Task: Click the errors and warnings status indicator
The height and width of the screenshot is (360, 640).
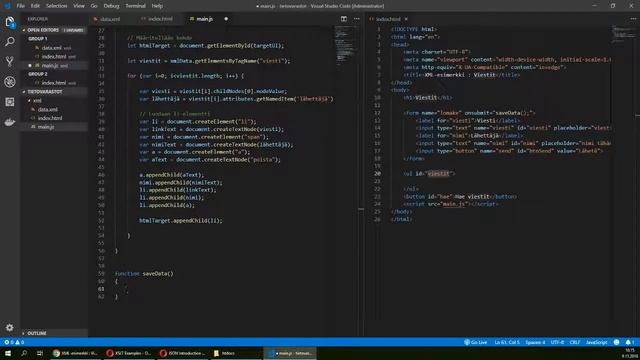Action: [x=14, y=342]
